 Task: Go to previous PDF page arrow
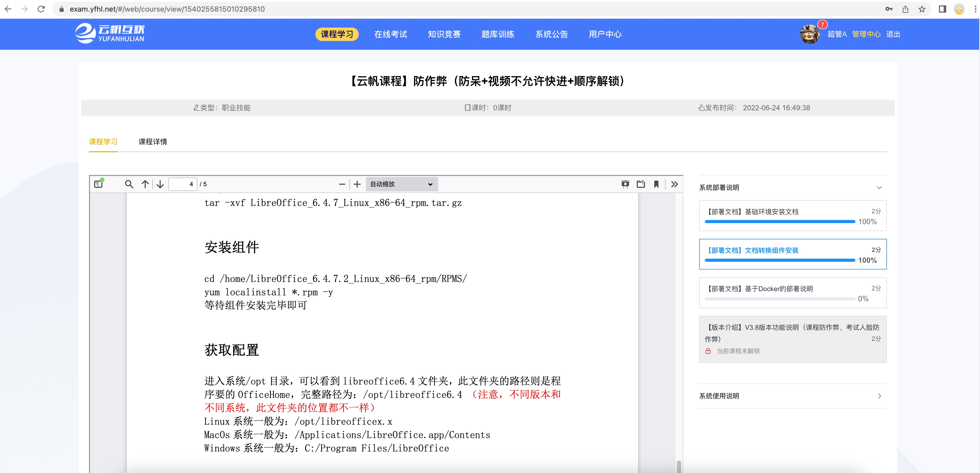coord(145,184)
